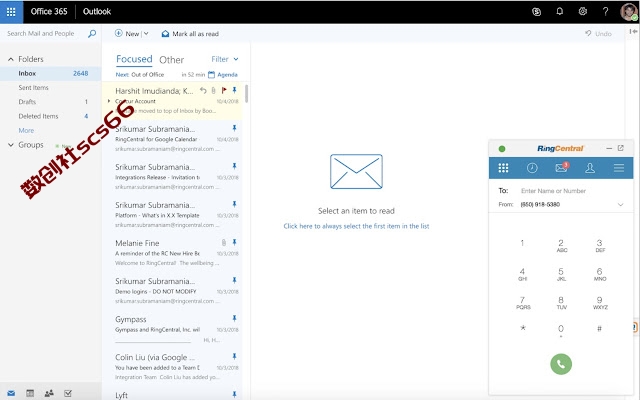Open notifications bell icon
640x400 pixels.
click(x=560, y=11)
